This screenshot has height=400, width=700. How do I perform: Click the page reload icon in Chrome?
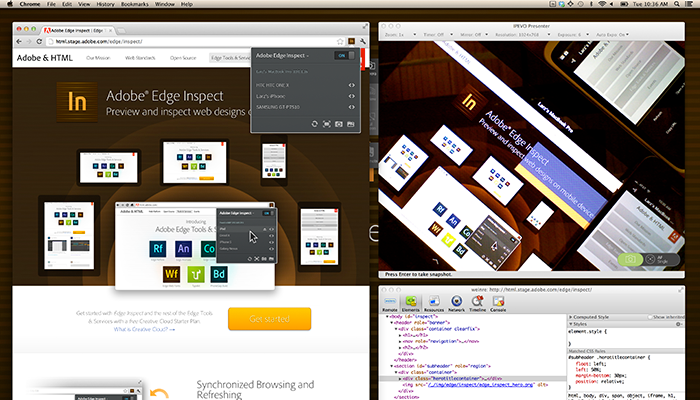point(39,42)
